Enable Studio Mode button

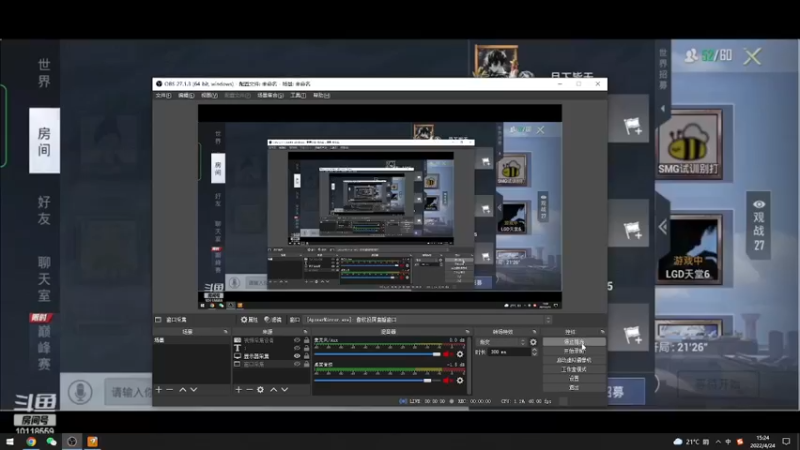click(574, 369)
